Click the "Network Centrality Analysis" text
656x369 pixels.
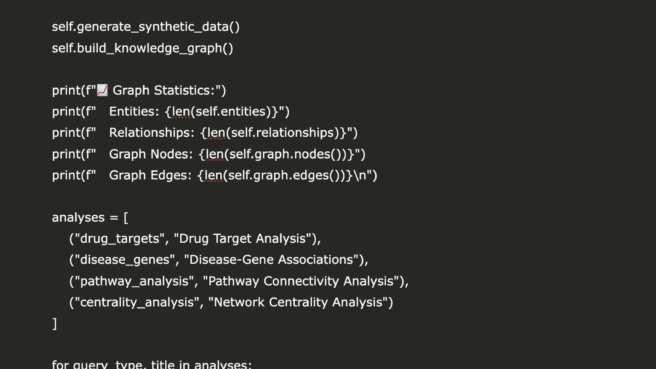[x=299, y=302]
